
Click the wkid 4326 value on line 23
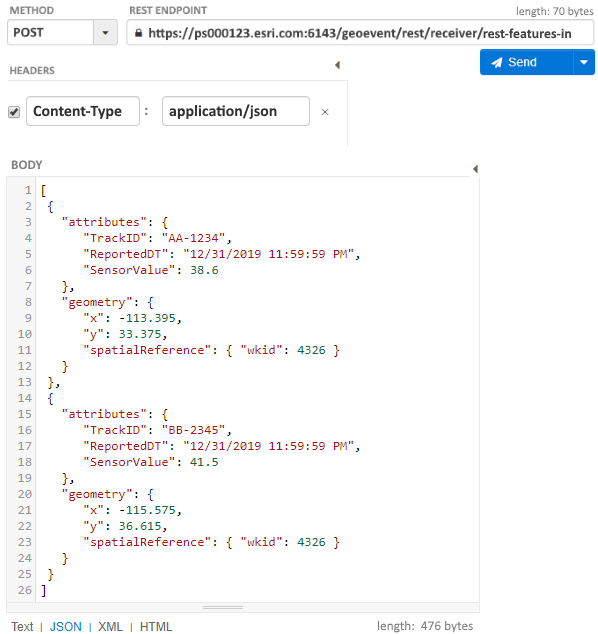click(311, 542)
